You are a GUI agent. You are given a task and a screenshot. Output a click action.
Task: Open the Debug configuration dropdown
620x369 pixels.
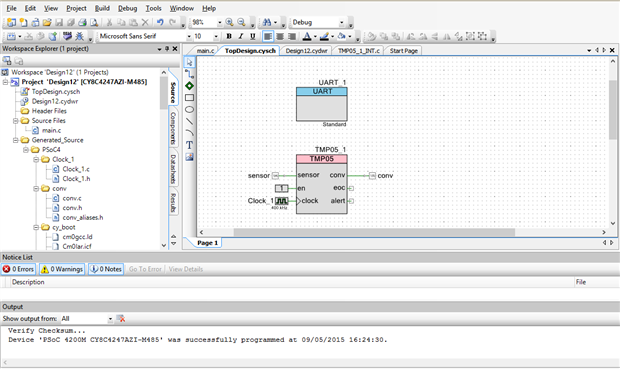coord(342,23)
